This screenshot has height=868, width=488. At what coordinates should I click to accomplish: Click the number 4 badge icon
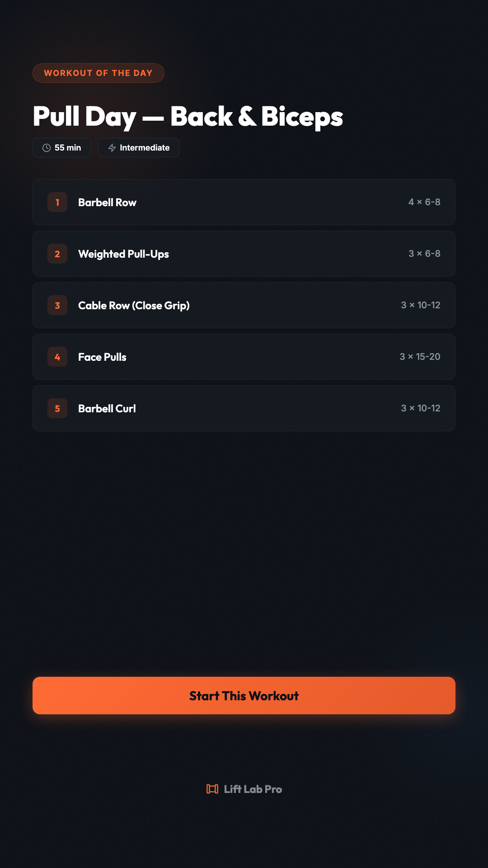[57, 357]
